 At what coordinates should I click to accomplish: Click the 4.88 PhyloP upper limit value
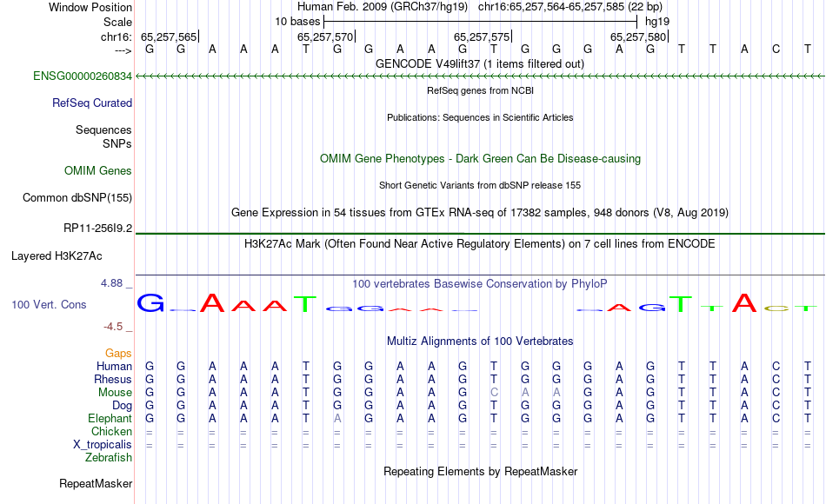click(111, 283)
